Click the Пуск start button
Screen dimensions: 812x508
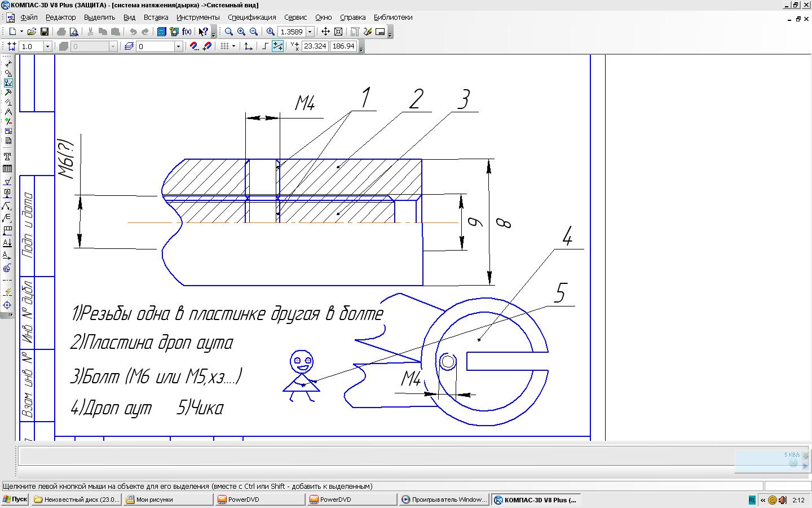point(15,500)
